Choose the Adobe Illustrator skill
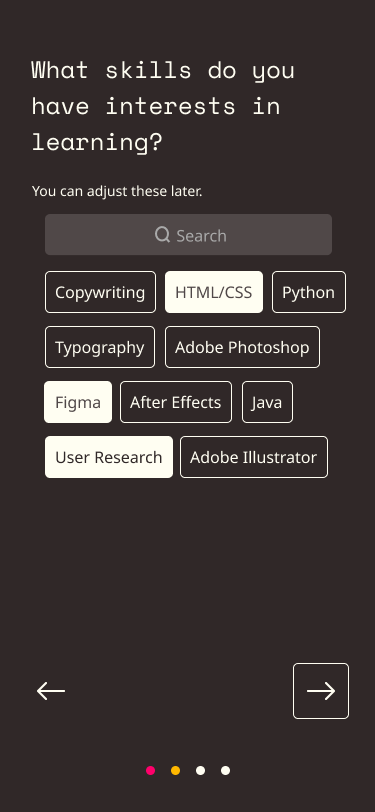The image size is (375, 812). pyautogui.click(x=254, y=457)
